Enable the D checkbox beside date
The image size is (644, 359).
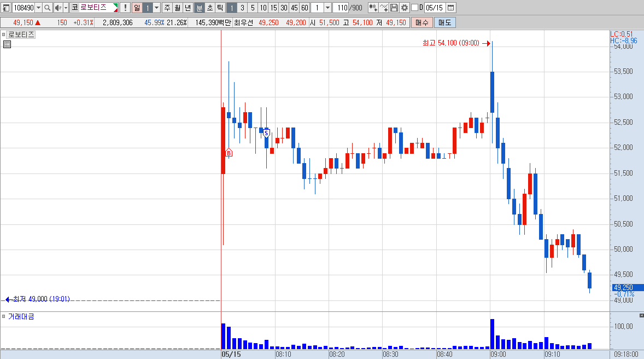point(414,8)
